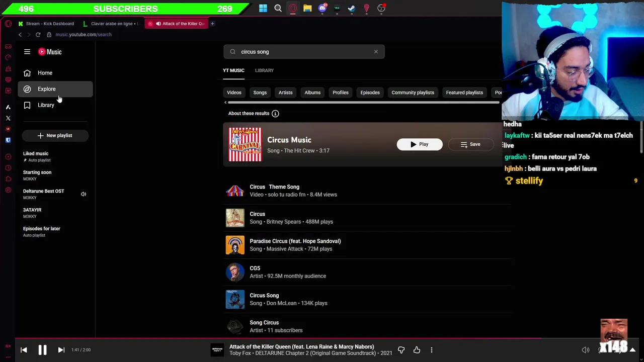644x362 pixels.
Task: Go back in browser history
Action: (20, 35)
